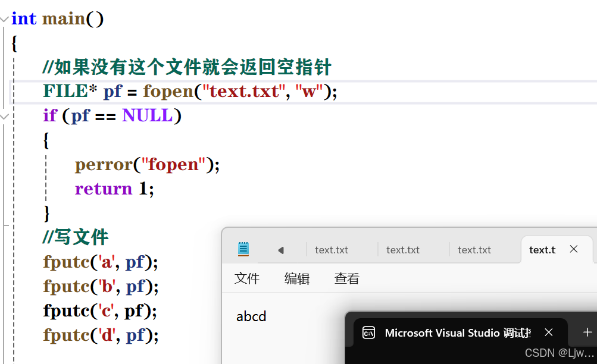Collapse the main() function fold arrow

[4, 19]
